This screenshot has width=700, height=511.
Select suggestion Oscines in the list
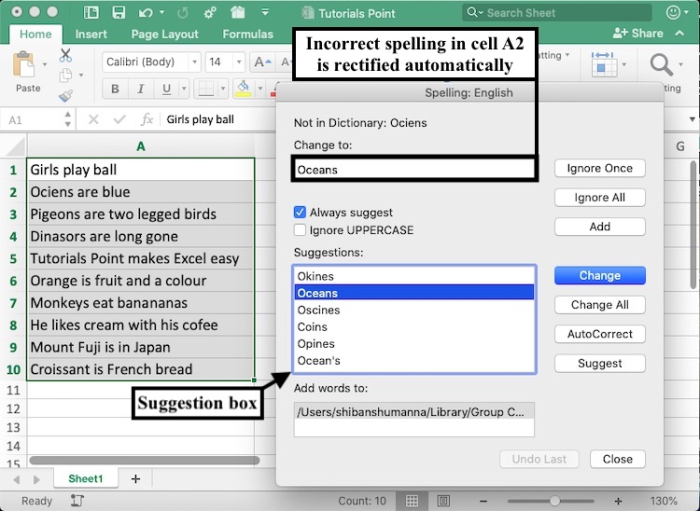414,310
